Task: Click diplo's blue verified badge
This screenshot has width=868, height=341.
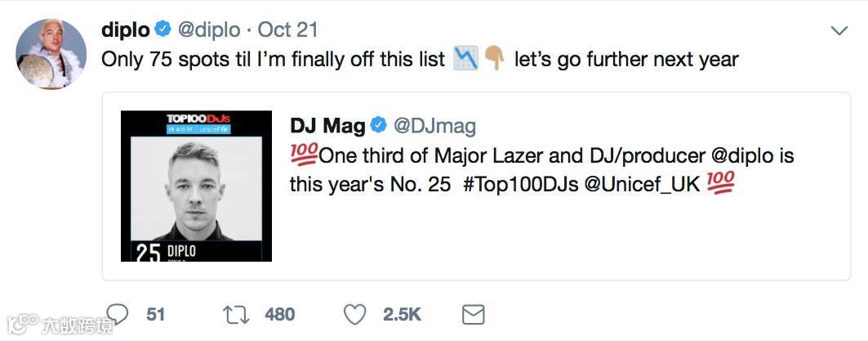Action: [x=163, y=30]
